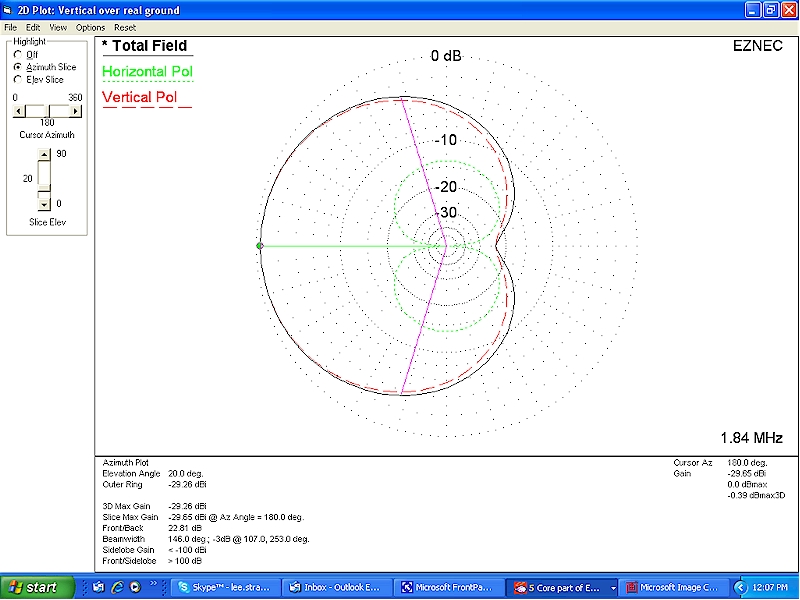Image resolution: width=800 pixels, height=600 pixels.
Task: Click the Internet Explorer quick launch icon
Action: coord(117,587)
